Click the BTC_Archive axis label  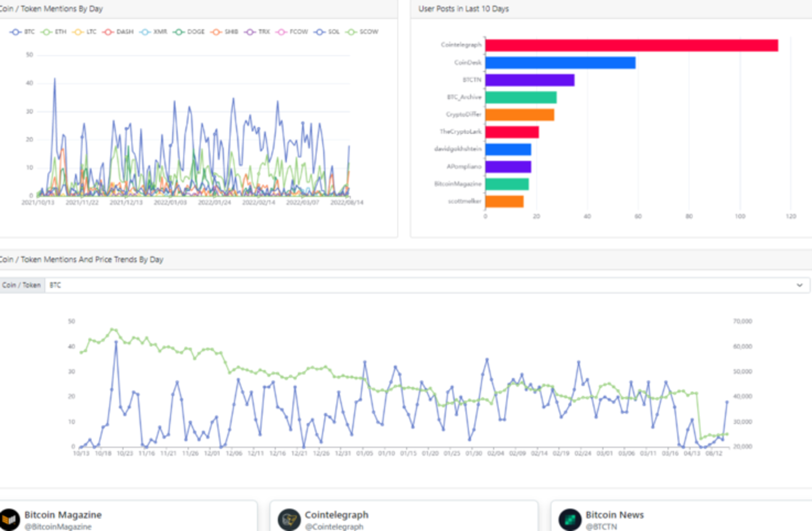(x=464, y=97)
